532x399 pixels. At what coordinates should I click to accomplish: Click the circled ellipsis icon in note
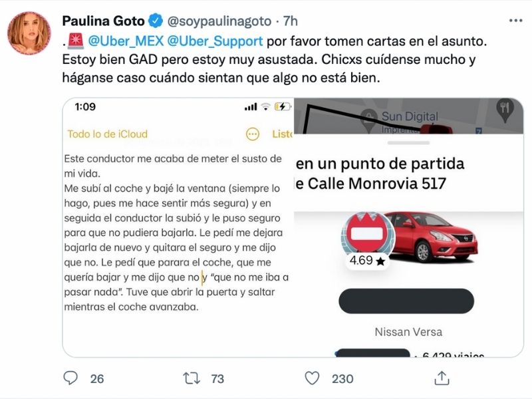pyautogui.click(x=253, y=134)
